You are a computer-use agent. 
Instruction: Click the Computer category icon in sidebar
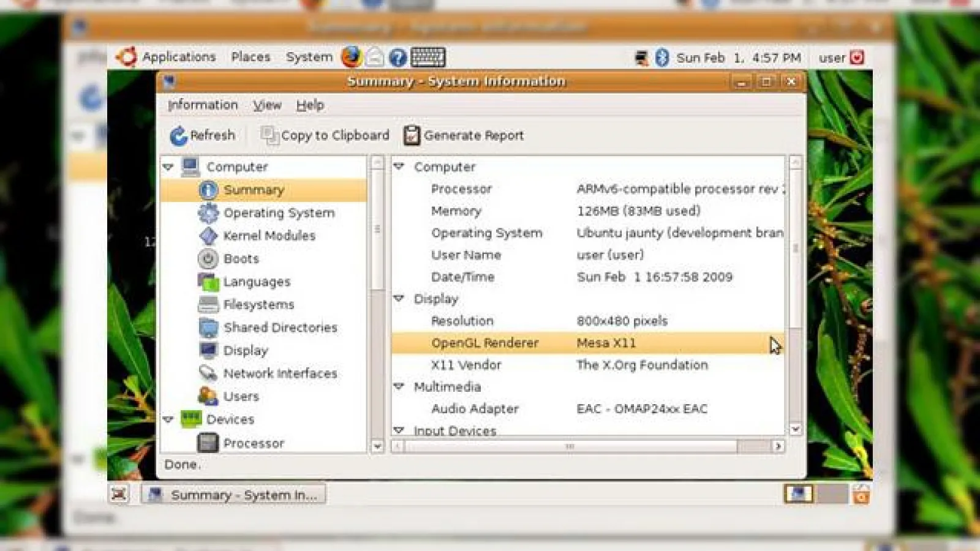pyautogui.click(x=190, y=167)
